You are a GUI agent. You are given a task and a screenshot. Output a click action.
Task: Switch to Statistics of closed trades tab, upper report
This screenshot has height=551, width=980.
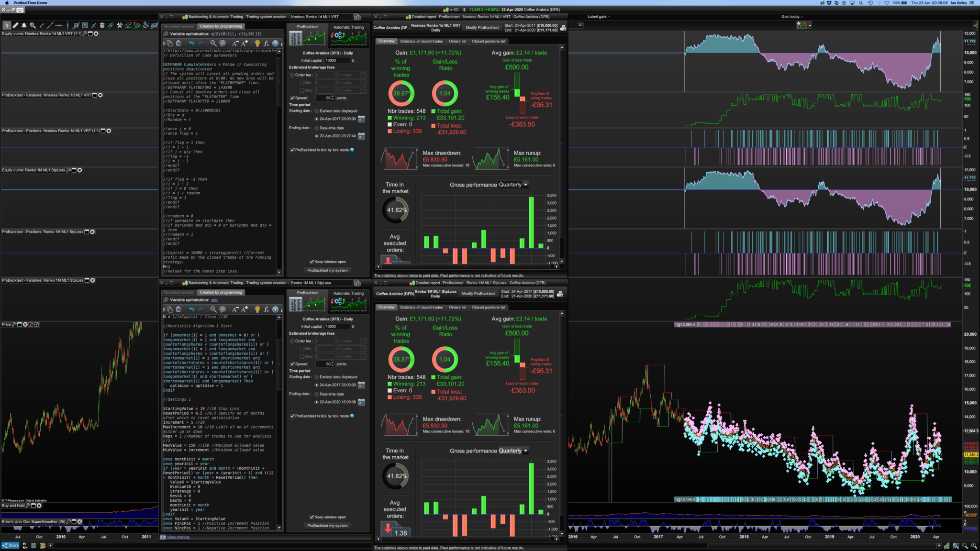(421, 42)
